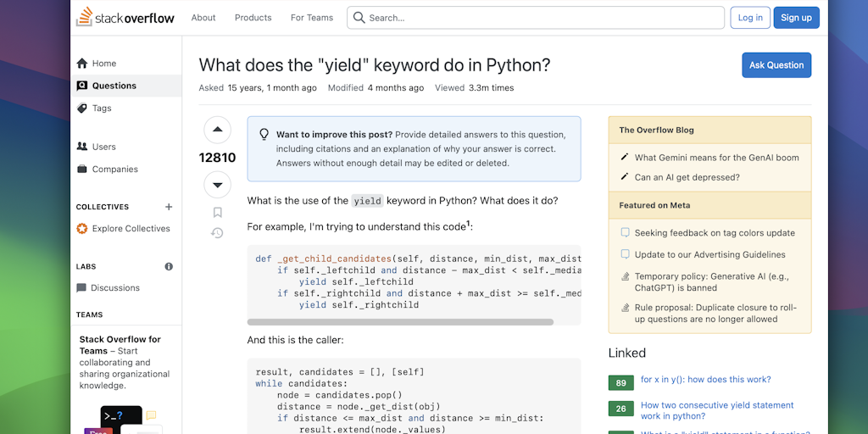The width and height of the screenshot is (868, 434).
Task: Open the post activity history icon
Action: point(217,233)
